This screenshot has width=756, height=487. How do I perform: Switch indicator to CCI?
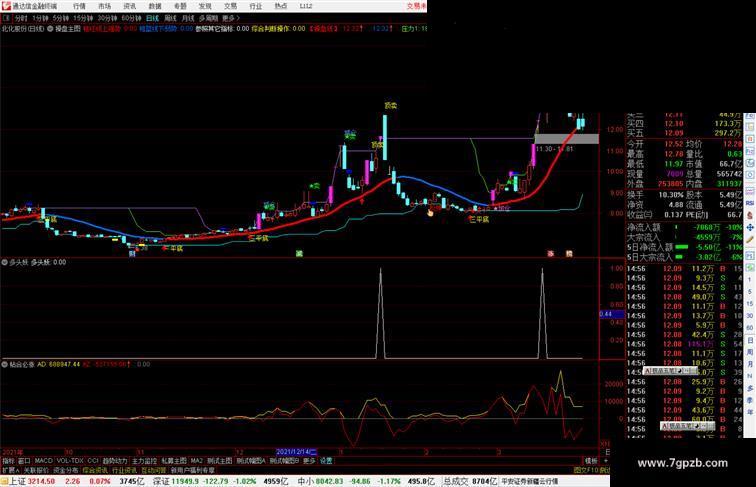(93, 461)
